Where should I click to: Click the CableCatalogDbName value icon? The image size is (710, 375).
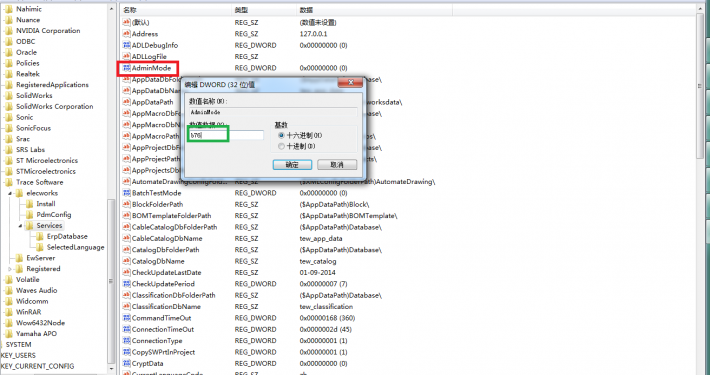(x=127, y=238)
